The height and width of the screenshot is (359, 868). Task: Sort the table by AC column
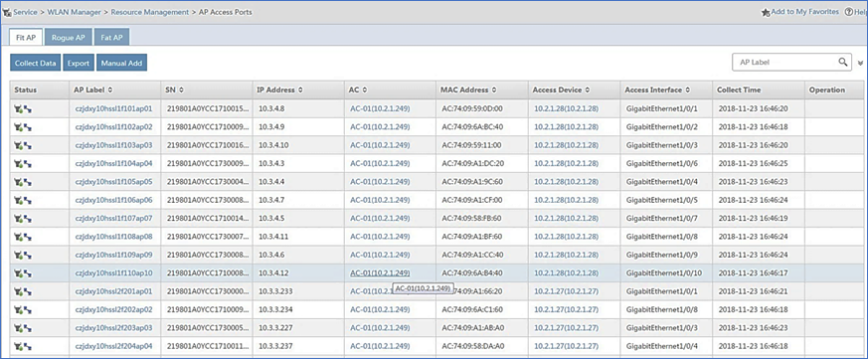[365, 90]
